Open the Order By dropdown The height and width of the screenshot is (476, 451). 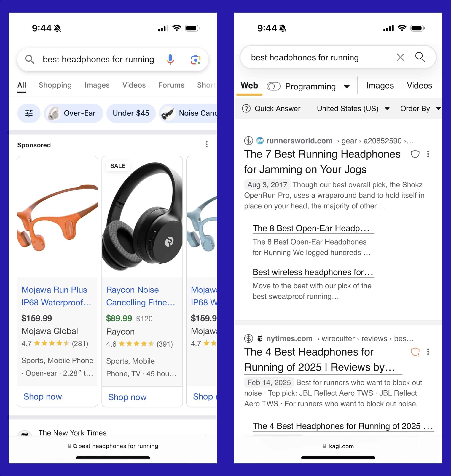[x=420, y=109]
